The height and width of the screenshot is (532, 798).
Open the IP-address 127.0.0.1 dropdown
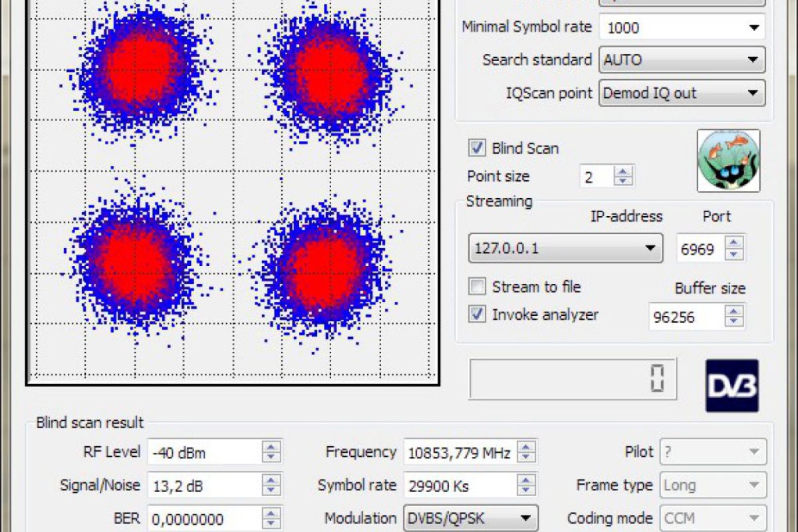(650, 249)
